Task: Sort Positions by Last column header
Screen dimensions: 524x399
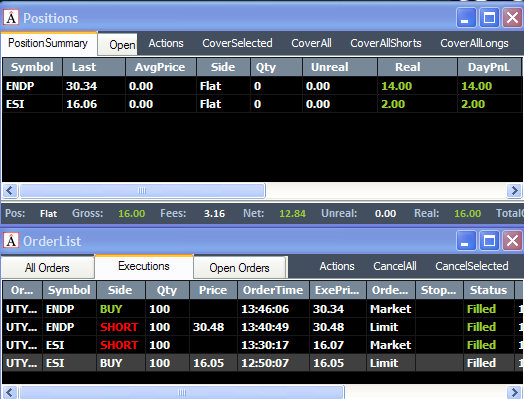Action: (94, 67)
